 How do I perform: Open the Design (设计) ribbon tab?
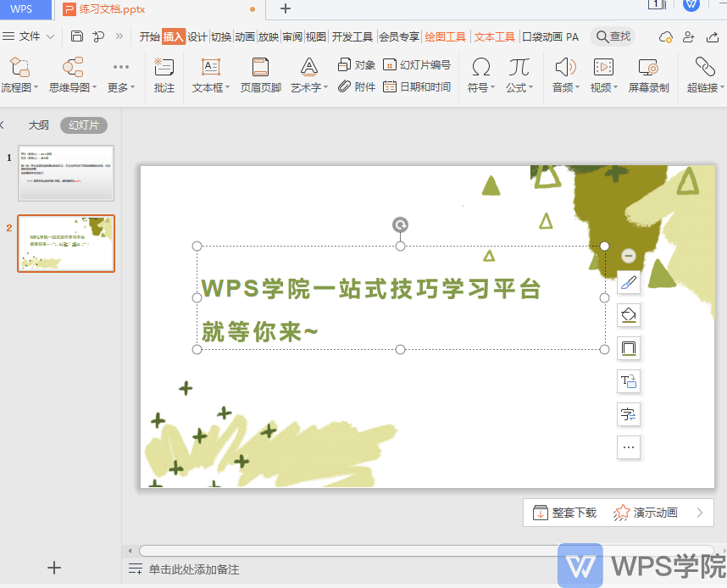197,36
